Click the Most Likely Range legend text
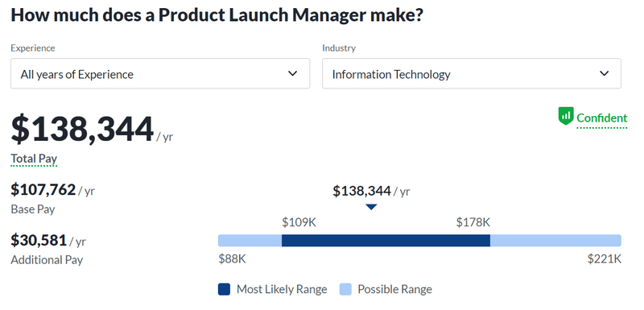Viewport: 644px width, 310px height. click(282, 290)
